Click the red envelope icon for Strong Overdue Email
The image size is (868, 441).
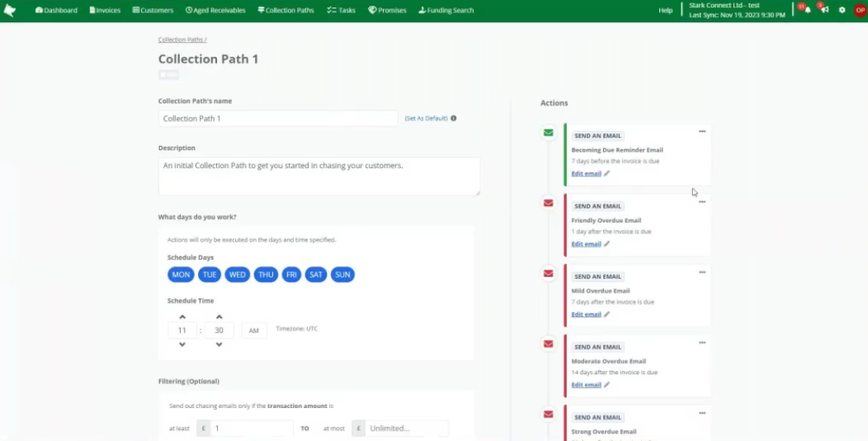click(x=548, y=414)
